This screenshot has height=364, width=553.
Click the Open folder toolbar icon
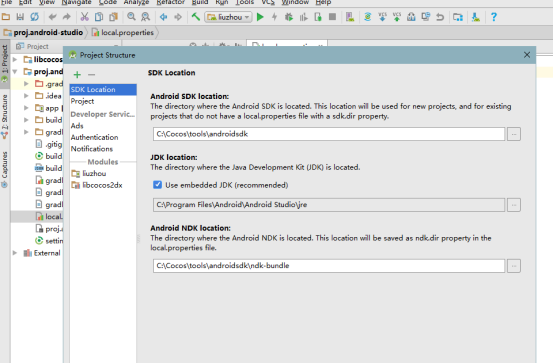click(6, 17)
